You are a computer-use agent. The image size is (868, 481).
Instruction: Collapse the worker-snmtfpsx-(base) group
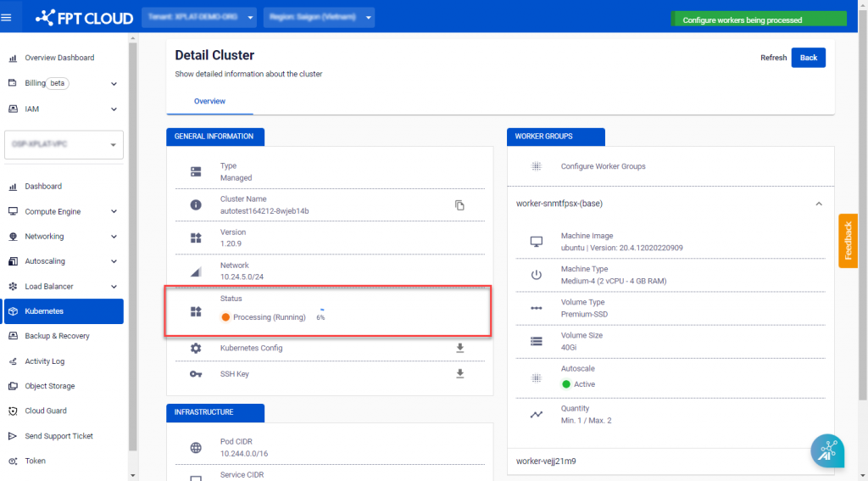(818, 204)
